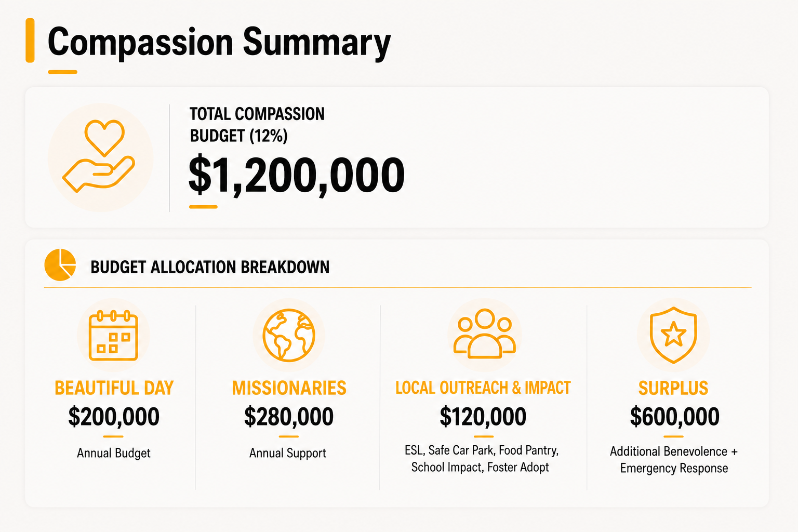Image resolution: width=798 pixels, height=532 pixels.
Task: Click the MISSIONARIES heading
Action: pos(289,388)
